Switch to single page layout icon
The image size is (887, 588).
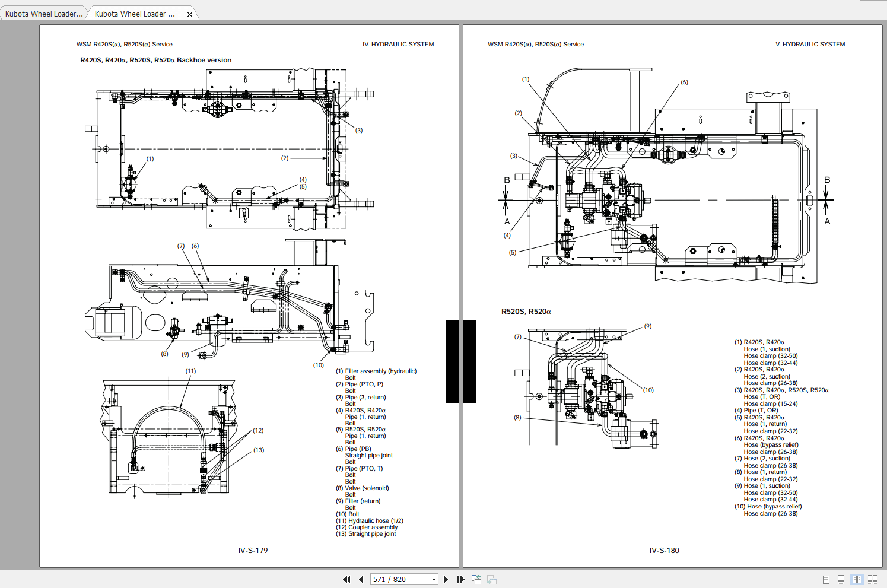tap(825, 579)
